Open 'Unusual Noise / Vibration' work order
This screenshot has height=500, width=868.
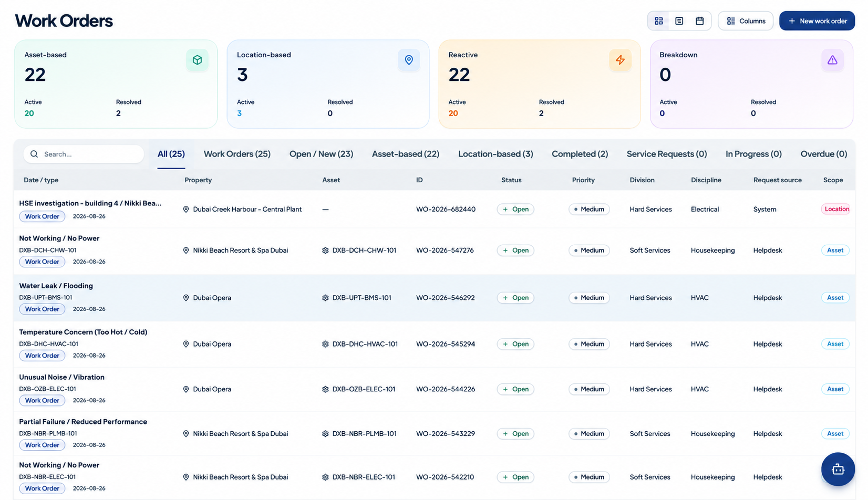(x=61, y=377)
